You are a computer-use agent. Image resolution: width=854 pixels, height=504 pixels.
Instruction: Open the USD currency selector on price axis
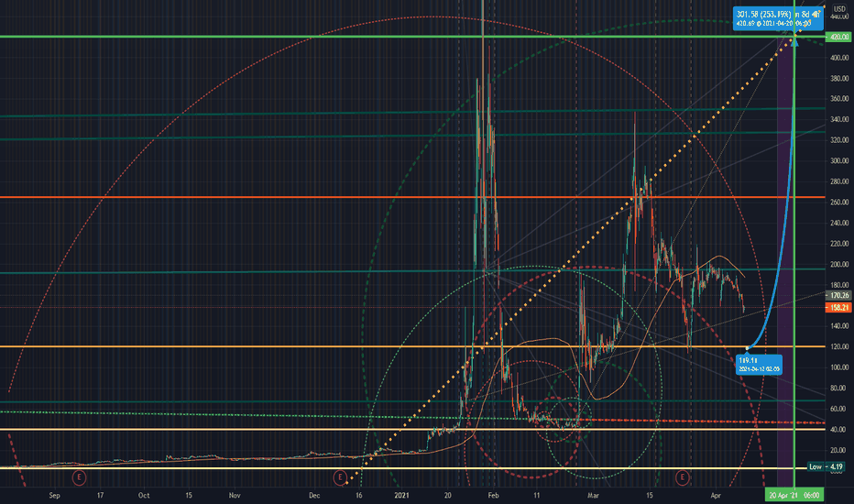point(839,9)
